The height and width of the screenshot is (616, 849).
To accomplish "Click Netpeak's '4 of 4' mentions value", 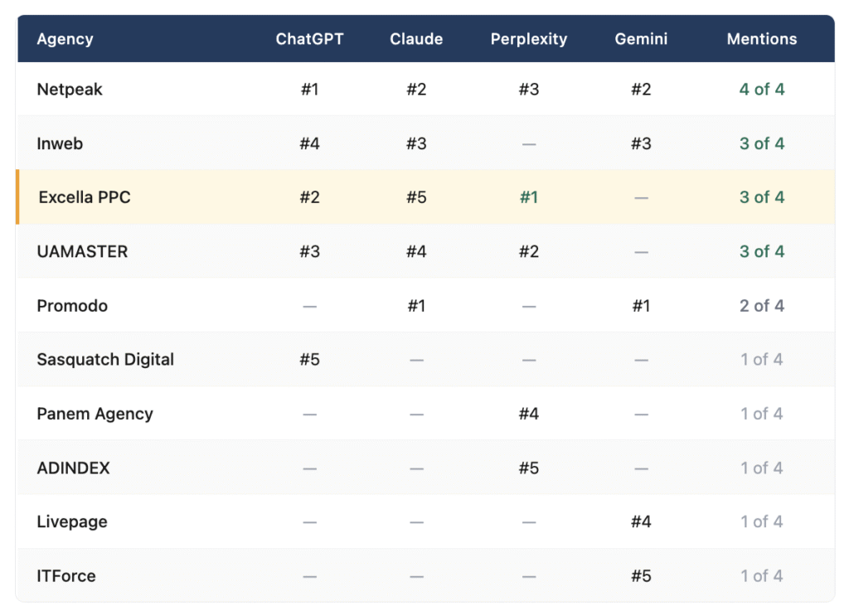I will (762, 90).
